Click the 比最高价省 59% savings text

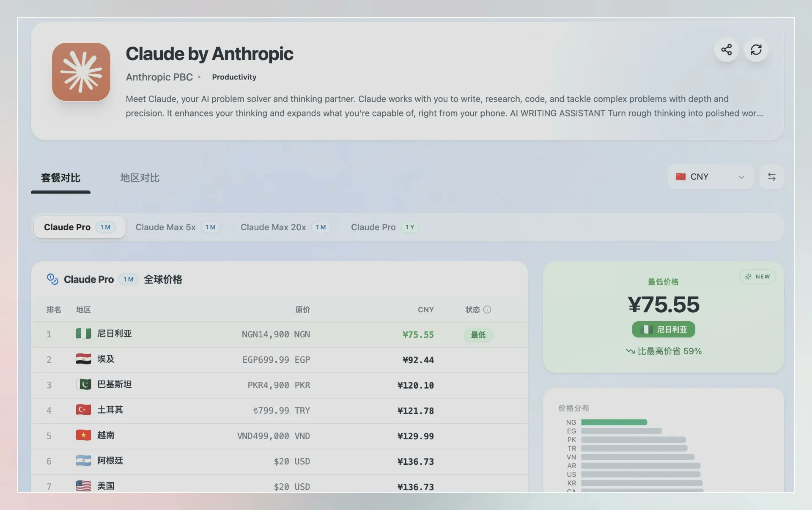[669, 351]
